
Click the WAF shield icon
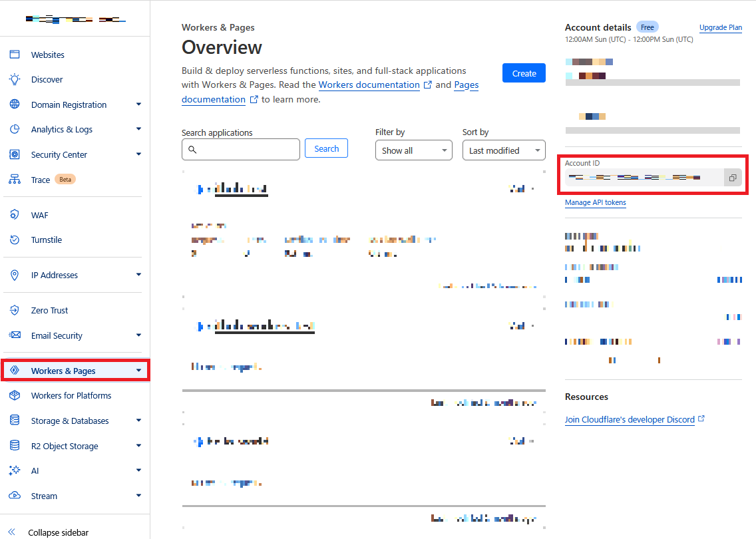pyautogui.click(x=15, y=214)
